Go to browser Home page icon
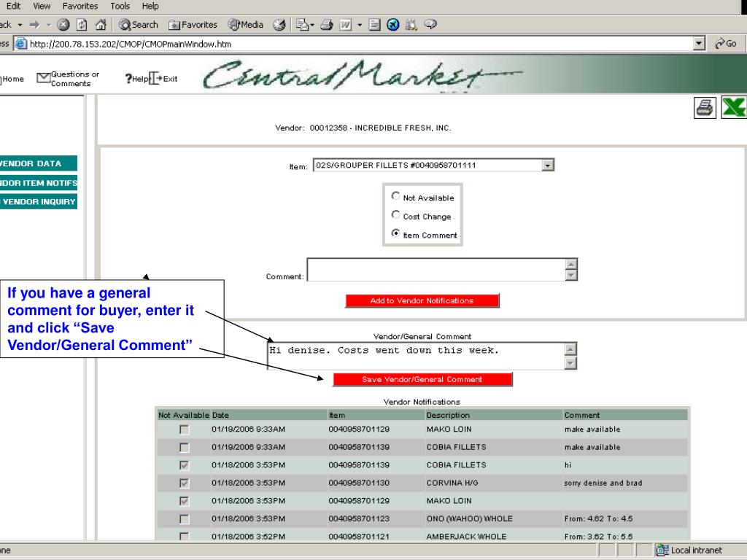Screen dimensions: 747x560 101,25
